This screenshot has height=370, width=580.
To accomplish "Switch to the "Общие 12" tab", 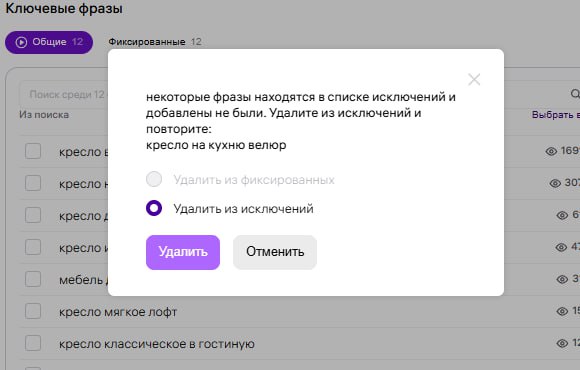I will 49,42.
